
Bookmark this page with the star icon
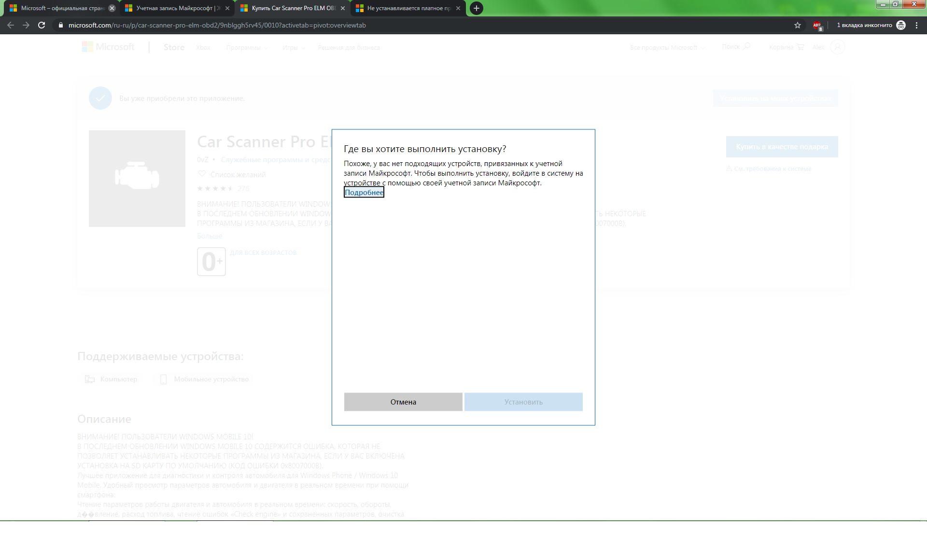(798, 25)
